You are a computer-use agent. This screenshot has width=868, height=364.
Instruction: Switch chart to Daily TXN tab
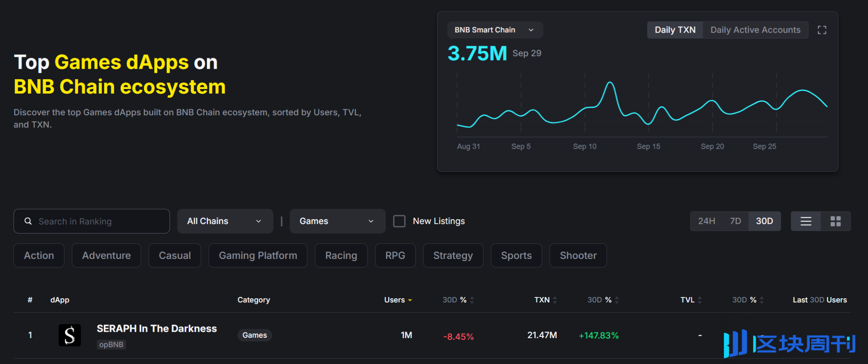pyautogui.click(x=675, y=30)
